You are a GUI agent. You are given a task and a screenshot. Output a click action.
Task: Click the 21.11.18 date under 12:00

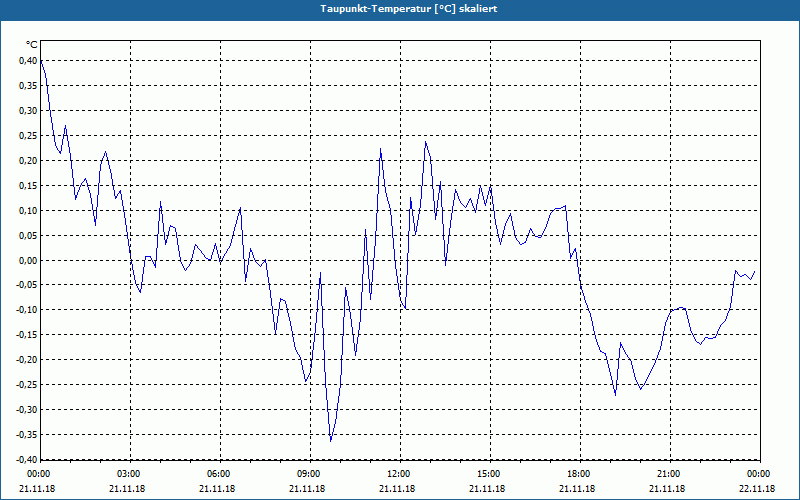tap(397, 489)
